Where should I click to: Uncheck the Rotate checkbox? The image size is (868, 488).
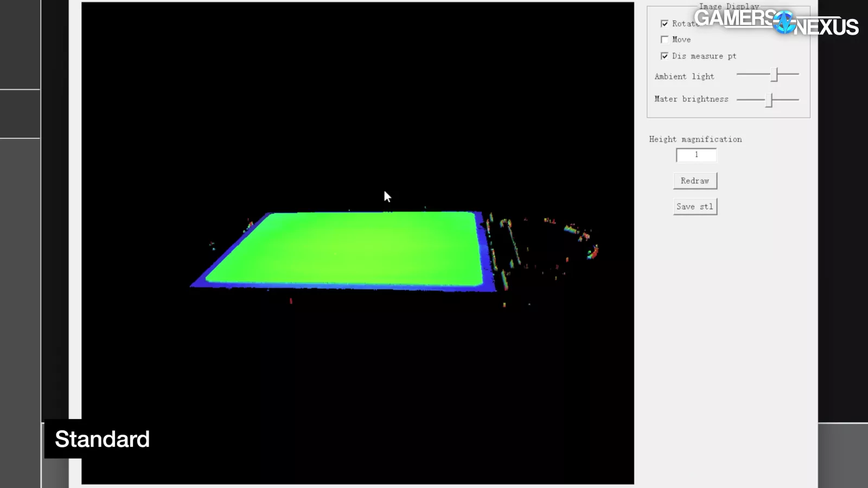click(665, 24)
